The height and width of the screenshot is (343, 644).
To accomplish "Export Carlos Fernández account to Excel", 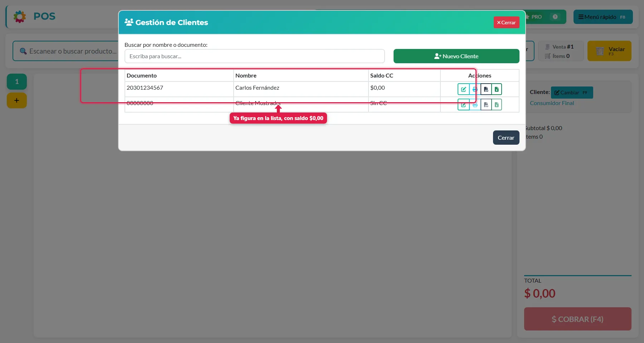I will (497, 89).
